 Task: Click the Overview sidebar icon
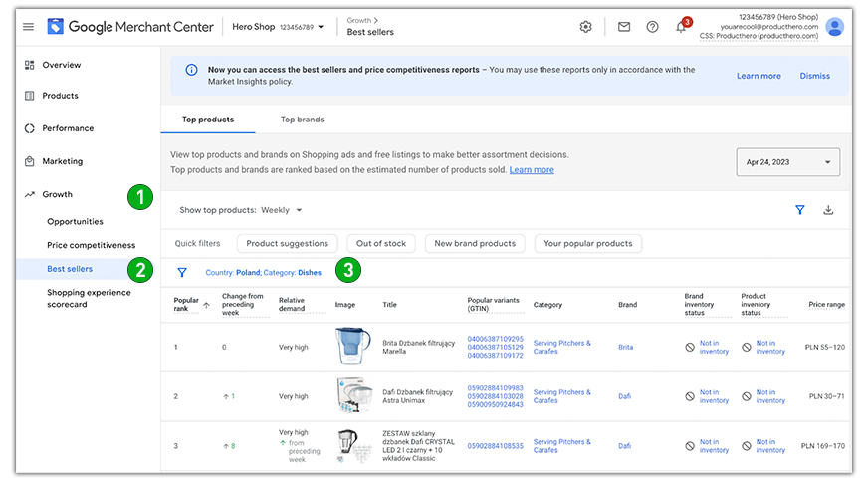[x=29, y=65]
